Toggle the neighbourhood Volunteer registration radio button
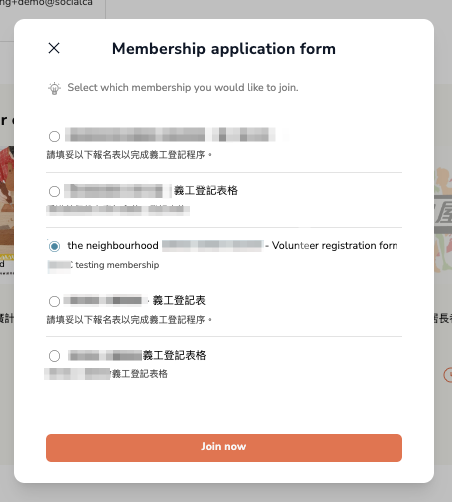The image size is (452, 502). (x=54, y=246)
